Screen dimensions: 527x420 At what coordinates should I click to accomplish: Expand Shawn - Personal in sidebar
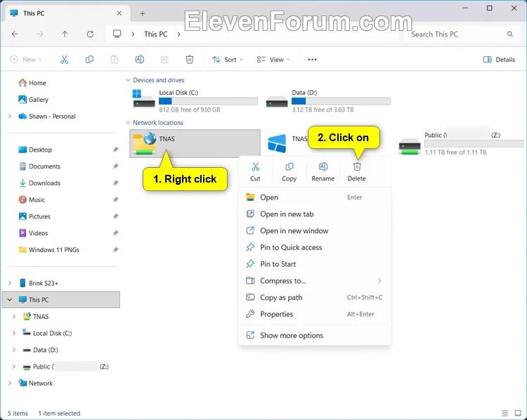[10, 117]
